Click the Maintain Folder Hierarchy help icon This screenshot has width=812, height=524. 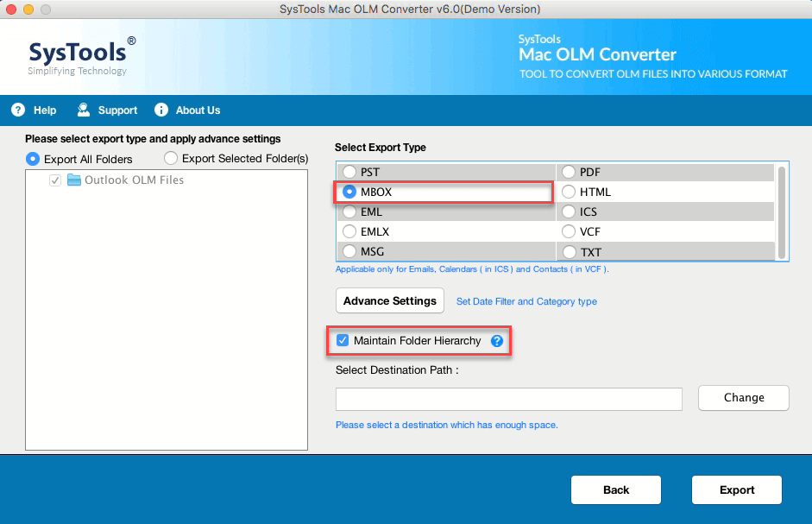point(497,341)
